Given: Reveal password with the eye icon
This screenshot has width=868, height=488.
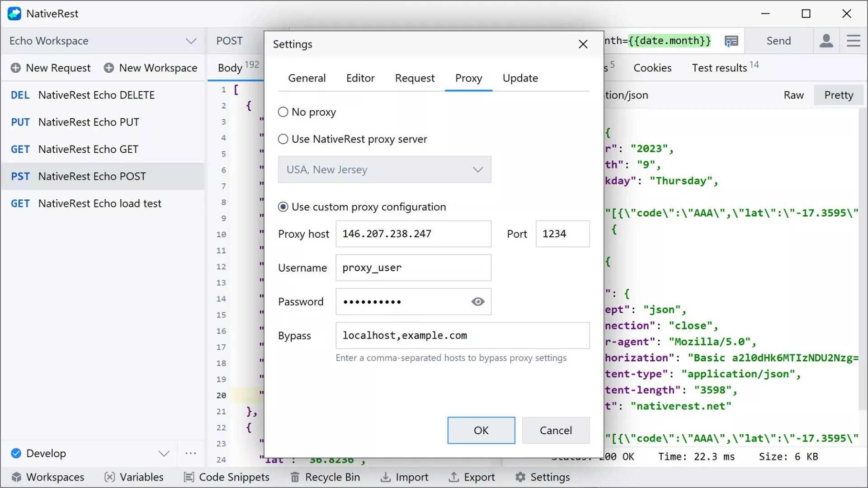Looking at the screenshot, I should click(x=478, y=302).
